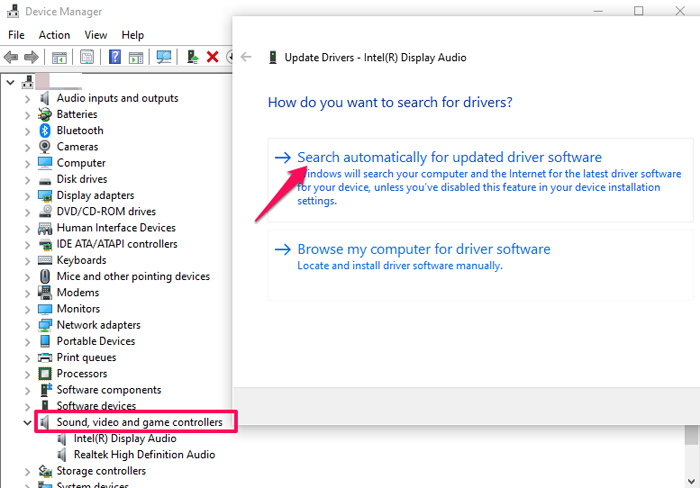Click the Storage controllers icon
The width and height of the screenshot is (700, 488).
coord(45,471)
